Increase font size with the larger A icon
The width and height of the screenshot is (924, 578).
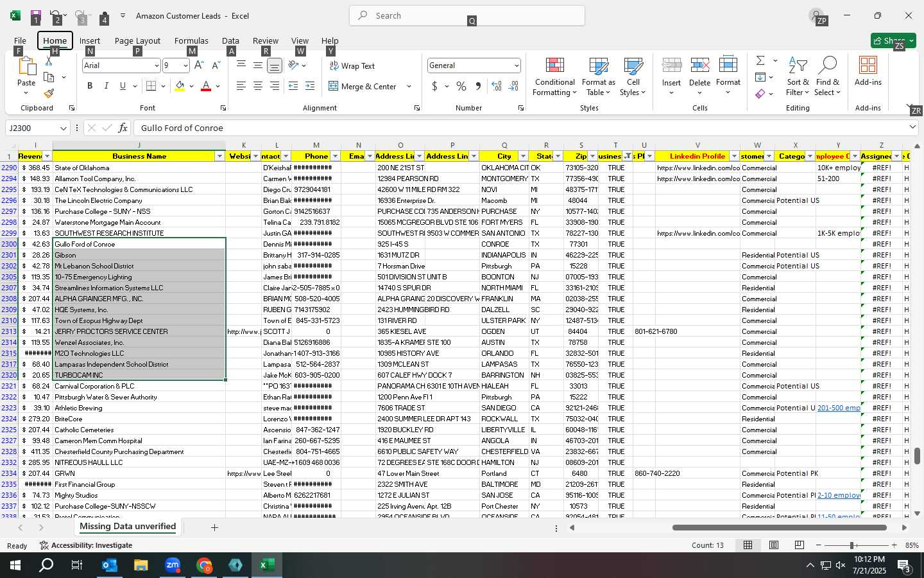click(199, 65)
